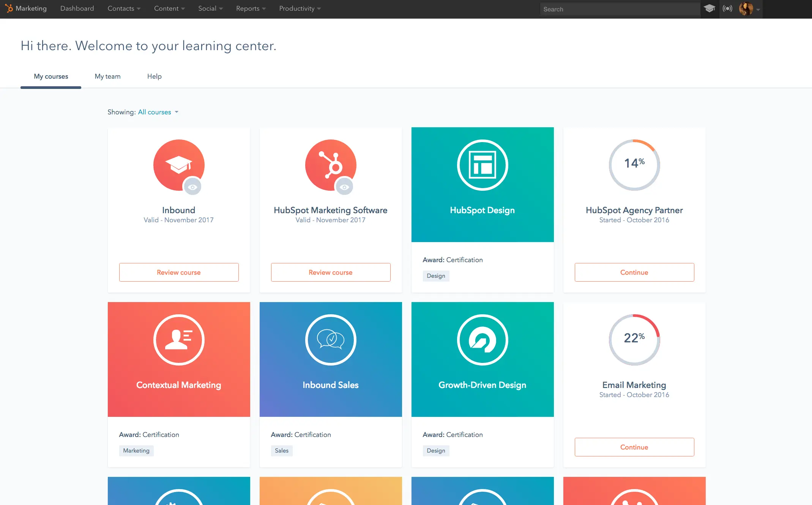Image resolution: width=812 pixels, height=505 pixels.
Task: Toggle the preview eye on the Inbound card
Action: [193, 187]
